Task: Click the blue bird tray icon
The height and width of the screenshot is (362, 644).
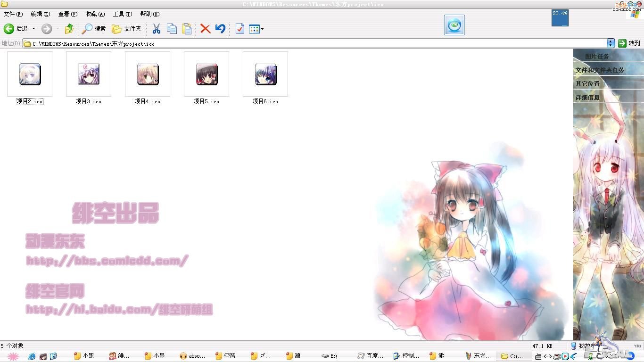Action: [x=573, y=356]
